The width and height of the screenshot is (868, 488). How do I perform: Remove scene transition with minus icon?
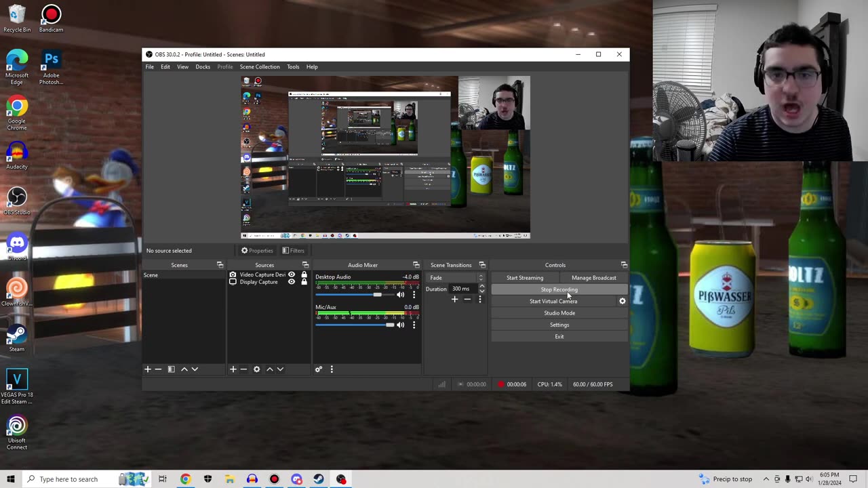click(467, 300)
